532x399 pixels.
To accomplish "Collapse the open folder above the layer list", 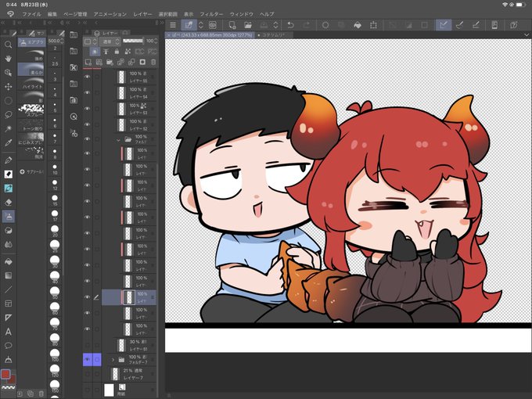I will (118, 139).
